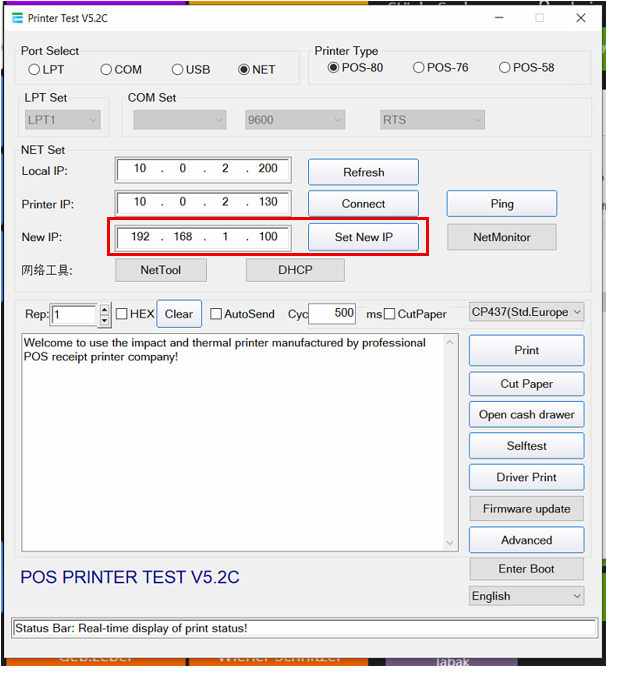Click Open cash drawer
The width and height of the screenshot is (617, 677).
click(x=526, y=415)
